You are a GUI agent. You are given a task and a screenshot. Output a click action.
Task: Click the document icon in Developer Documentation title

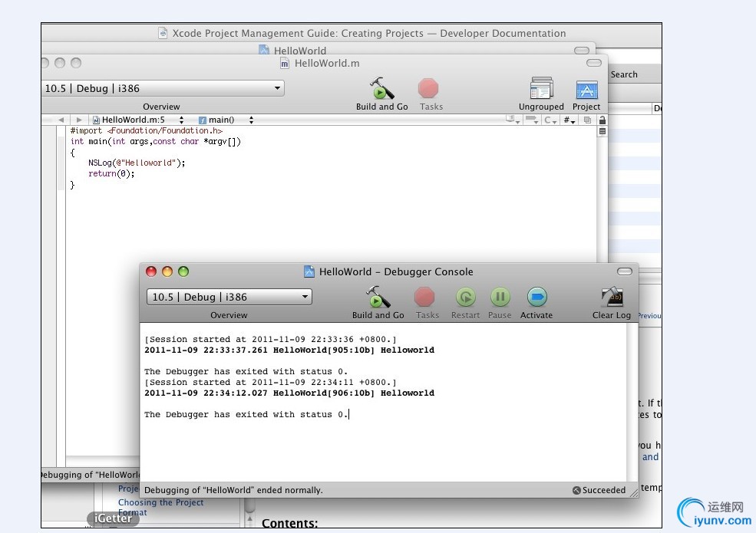point(163,33)
